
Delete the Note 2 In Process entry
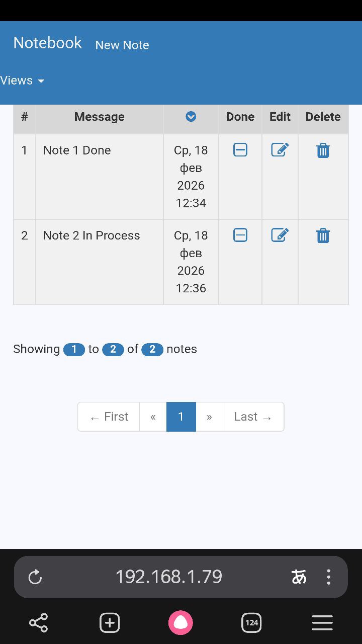323,235
